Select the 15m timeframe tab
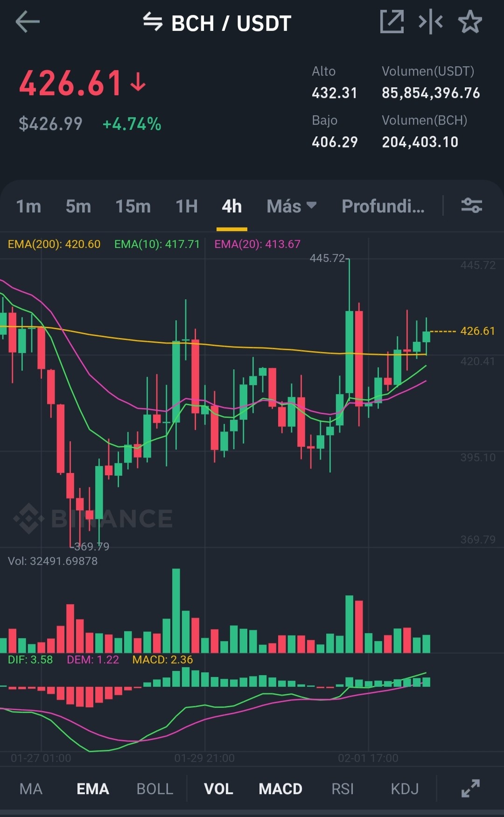 [x=133, y=206]
